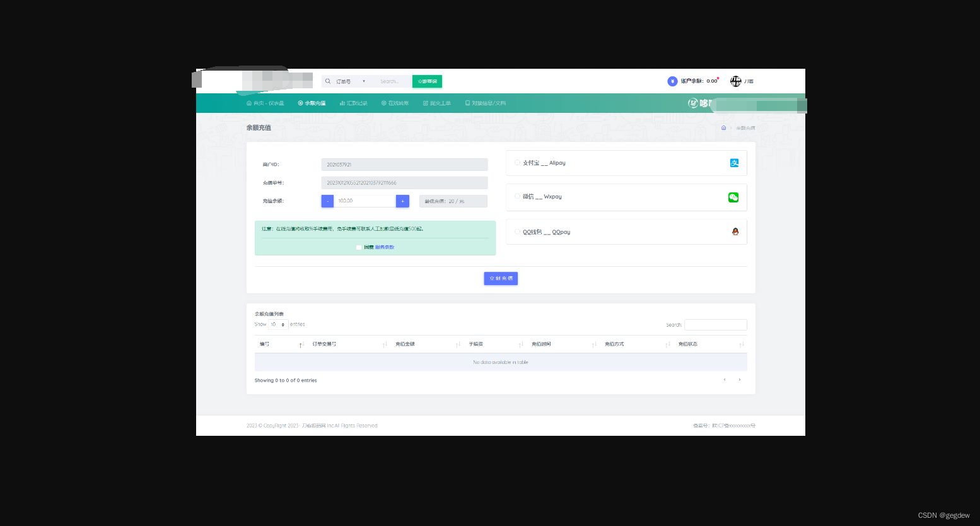Open the 服务条款 terms link

(x=385, y=247)
